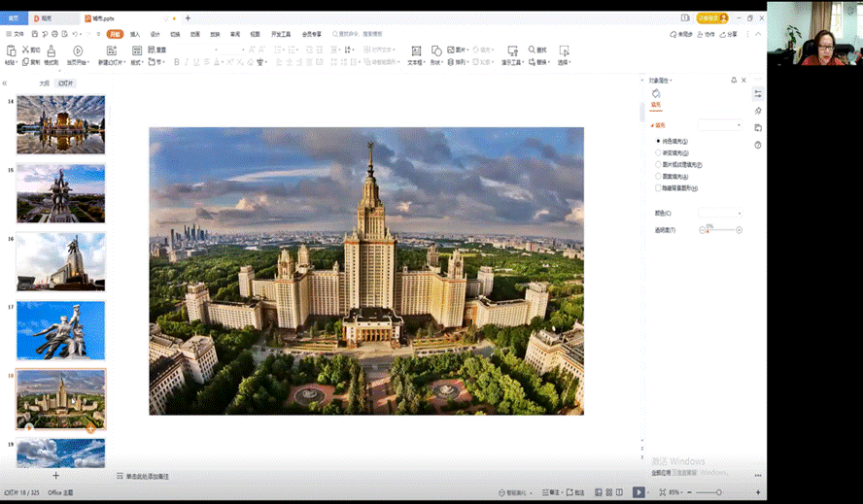This screenshot has width=863, height=504.
Task: Enable the hide background graphics checkbox
Action: click(658, 188)
